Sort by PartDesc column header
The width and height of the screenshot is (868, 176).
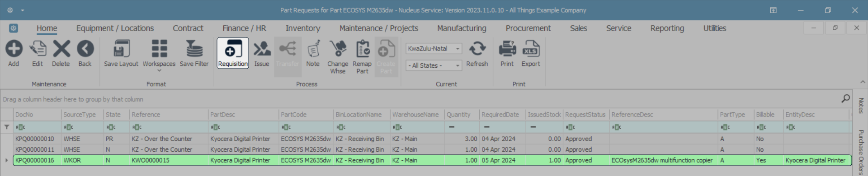pos(243,115)
